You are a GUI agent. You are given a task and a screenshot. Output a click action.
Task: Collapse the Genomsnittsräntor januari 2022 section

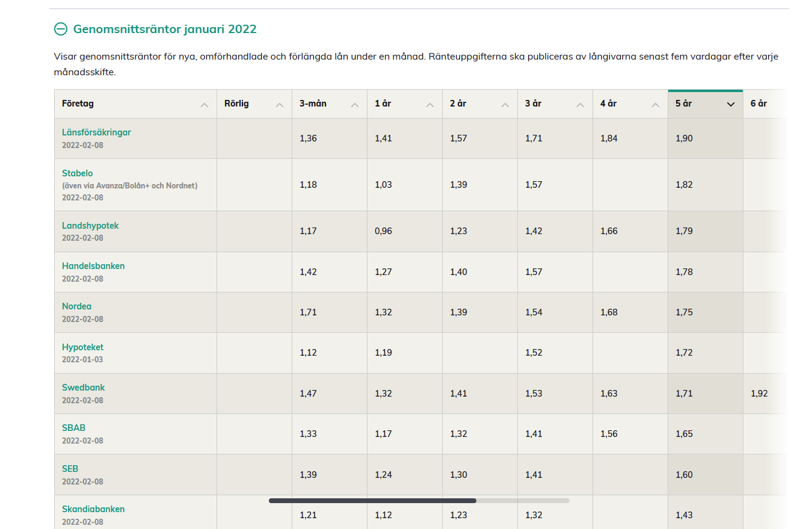pos(60,29)
